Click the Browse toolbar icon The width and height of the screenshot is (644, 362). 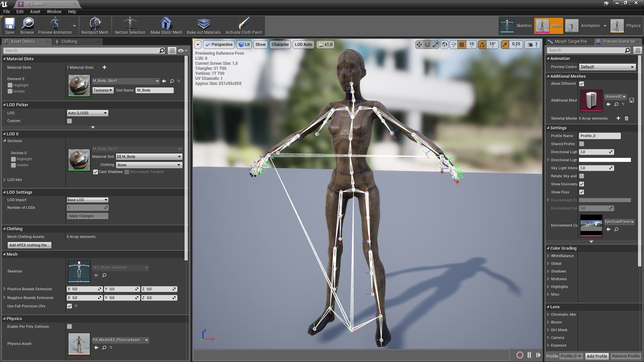click(27, 26)
